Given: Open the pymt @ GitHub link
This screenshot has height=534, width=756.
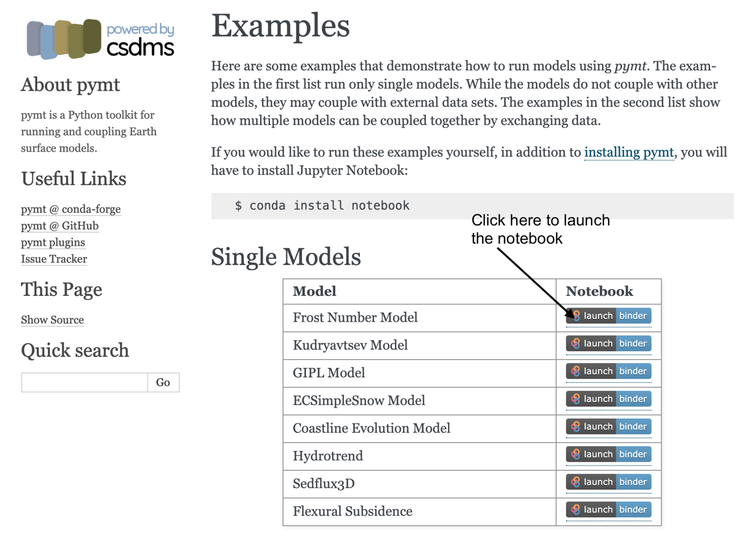Looking at the screenshot, I should pyautogui.click(x=60, y=226).
